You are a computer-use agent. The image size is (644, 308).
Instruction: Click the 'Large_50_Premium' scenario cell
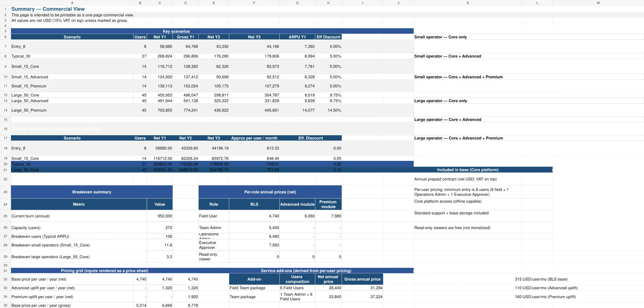(x=72, y=110)
